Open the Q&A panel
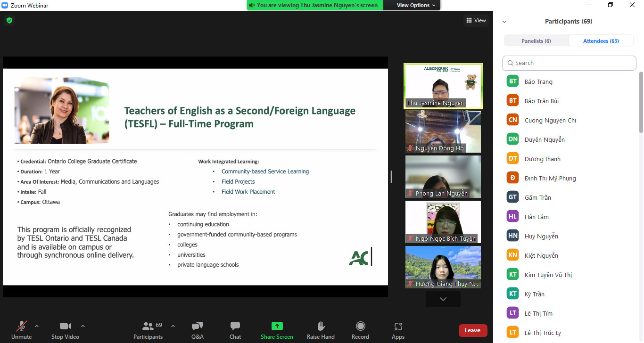This screenshot has height=343, width=644. click(197, 330)
